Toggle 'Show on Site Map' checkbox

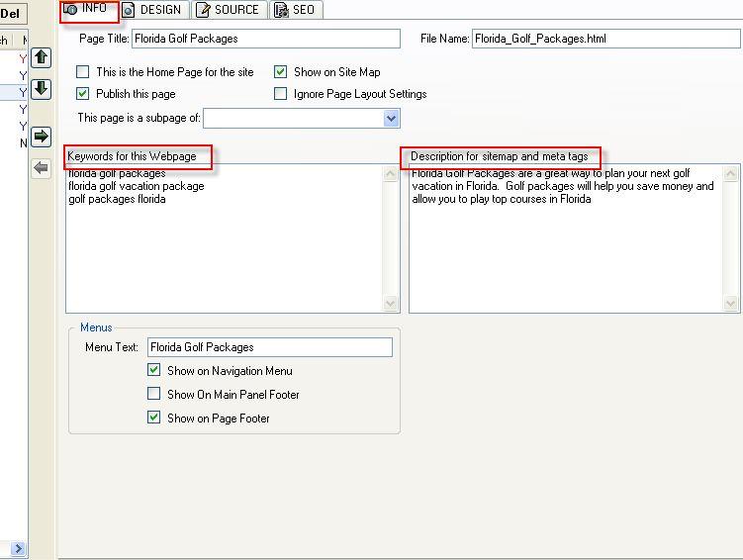pos(281,72)
